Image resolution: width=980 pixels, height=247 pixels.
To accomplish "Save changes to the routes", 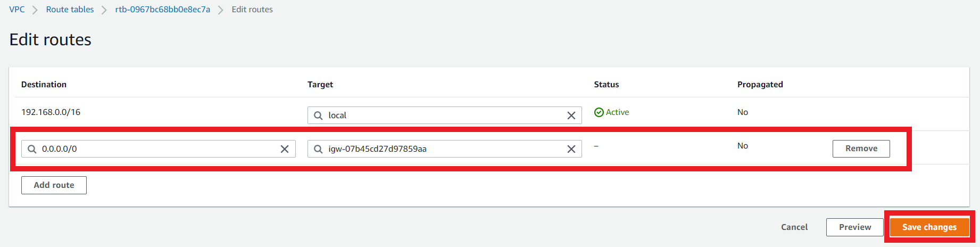I will click(929, 227).
